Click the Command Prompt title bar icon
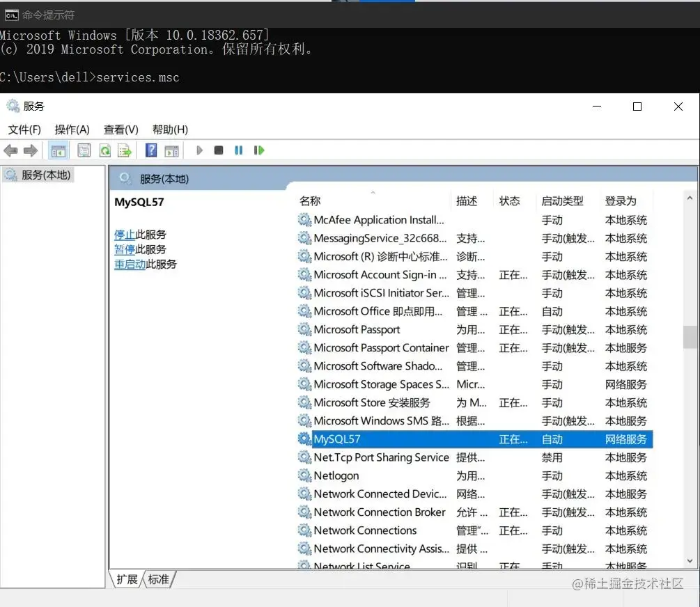700x607 pixels. [x=11, y=15]
